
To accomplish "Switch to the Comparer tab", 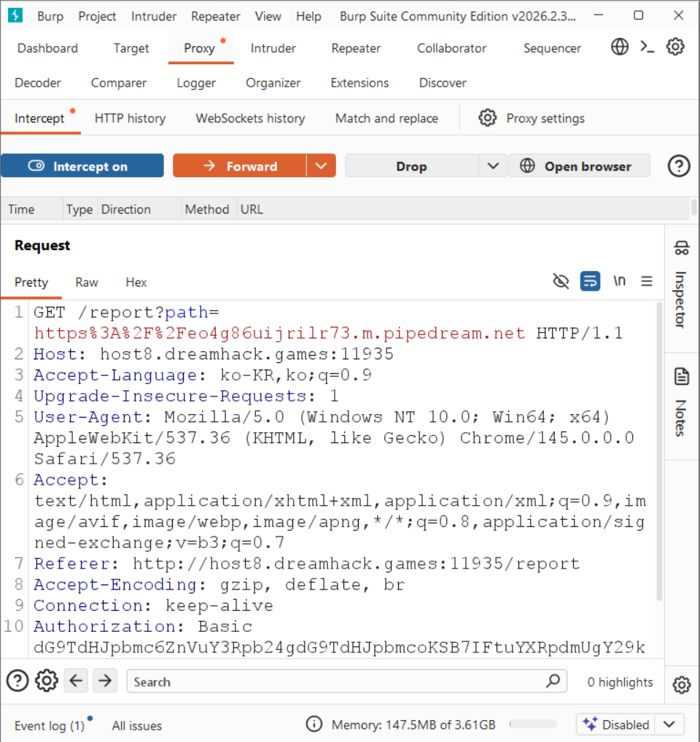I will (x=119, y=83).
